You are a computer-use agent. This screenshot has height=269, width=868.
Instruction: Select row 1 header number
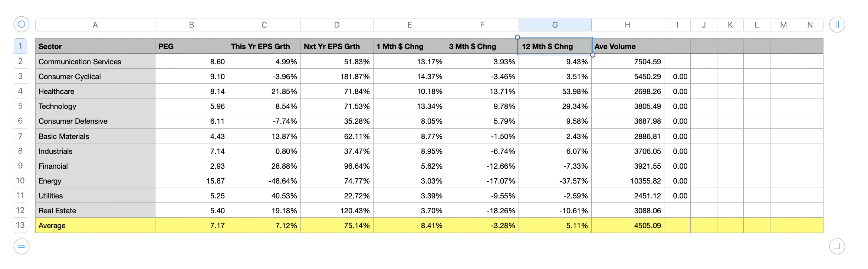pyautogui.click(x=20, y=46)
